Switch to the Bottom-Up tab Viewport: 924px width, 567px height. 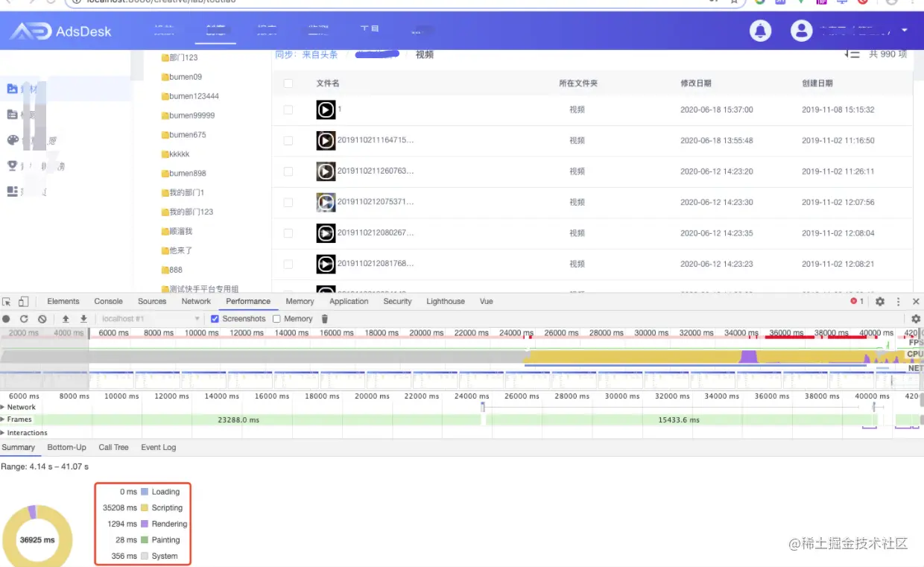66,448
